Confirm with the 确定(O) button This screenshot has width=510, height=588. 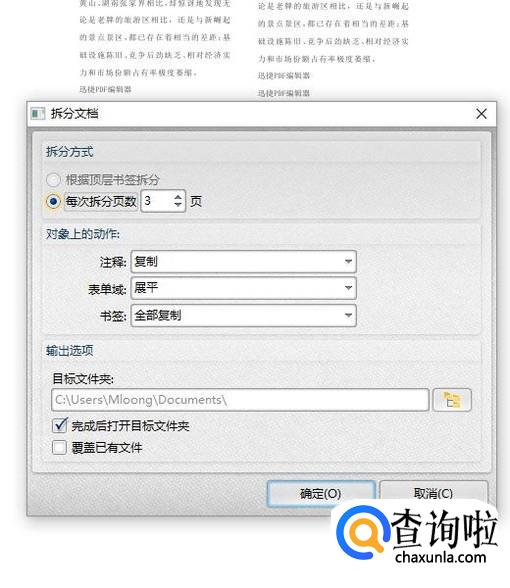coord(321,494)
